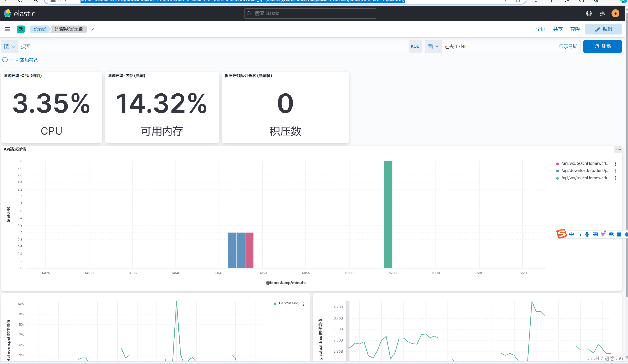The height and width of the screenshot is (364, 628).
Task: Expand the time range picker chevron
Action: (x=436, y=46)
